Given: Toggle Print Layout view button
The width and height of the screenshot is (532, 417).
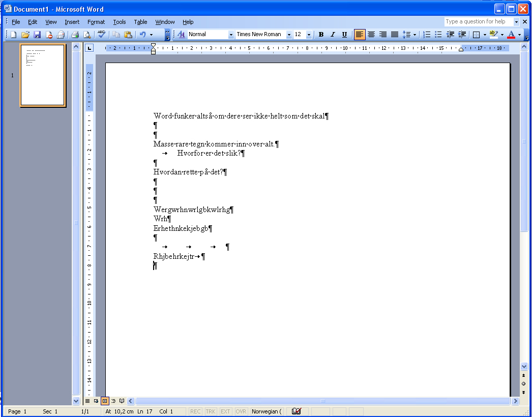Looking at the screenshot, I should (x=105, y=401).
